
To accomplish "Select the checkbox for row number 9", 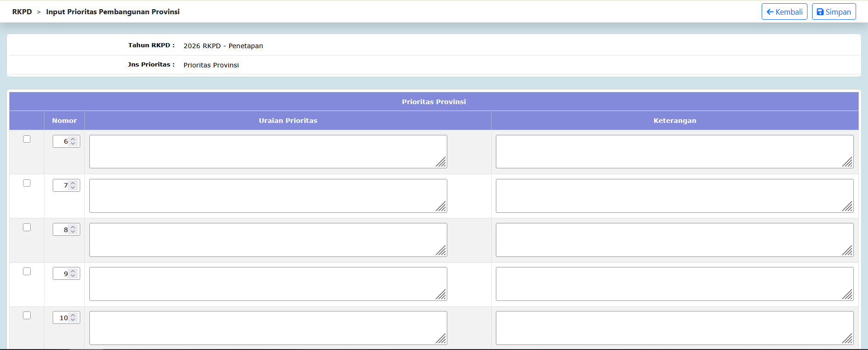I will (27, 272).
